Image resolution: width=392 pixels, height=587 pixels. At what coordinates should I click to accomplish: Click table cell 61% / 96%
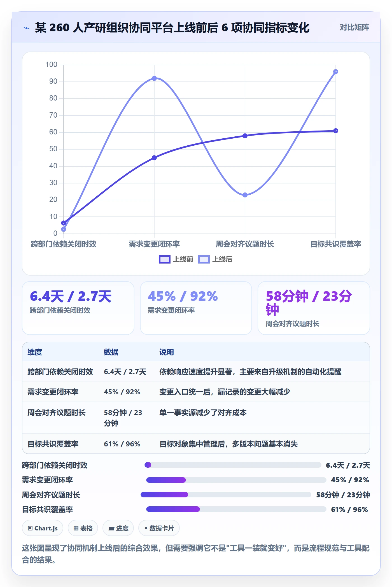[122, 444]
